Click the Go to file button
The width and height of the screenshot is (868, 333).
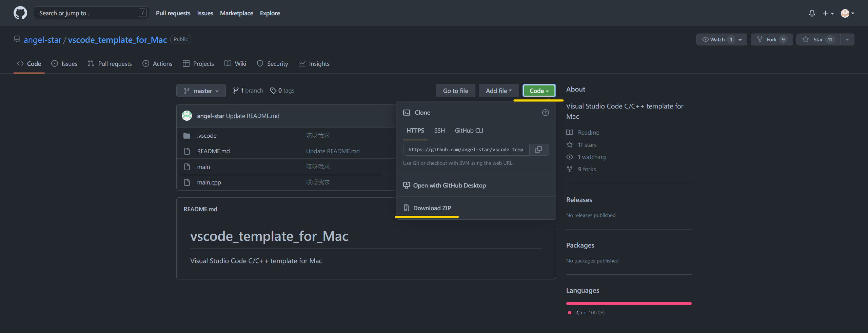[x=455, y=91]
